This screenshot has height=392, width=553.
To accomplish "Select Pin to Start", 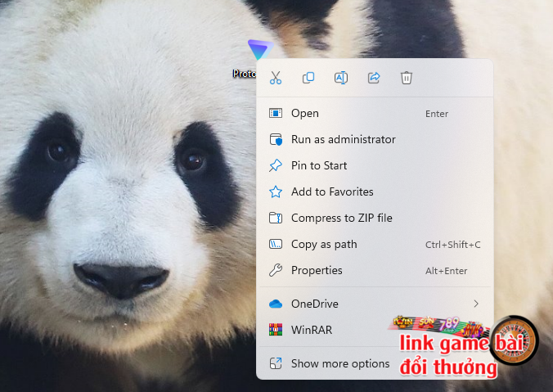I will click(375, 165).
